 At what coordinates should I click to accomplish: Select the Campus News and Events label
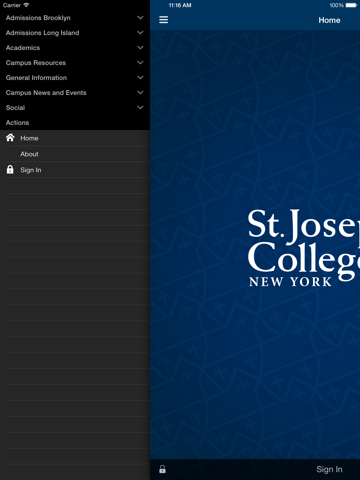tap(46, 93)
